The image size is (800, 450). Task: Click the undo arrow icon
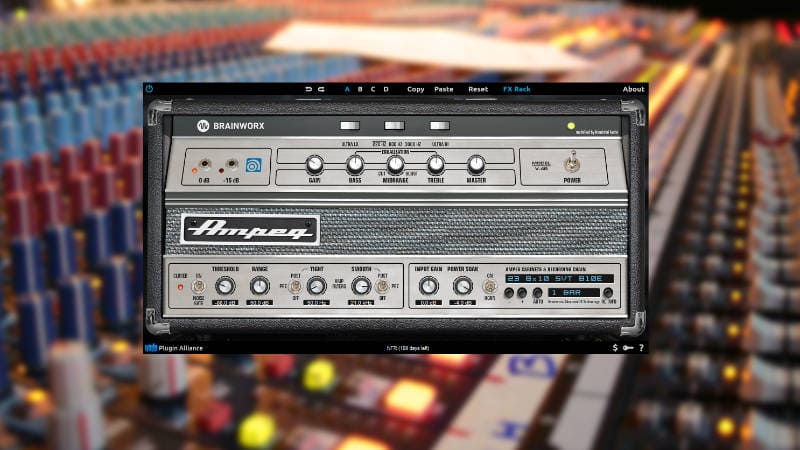coord(309,89)
